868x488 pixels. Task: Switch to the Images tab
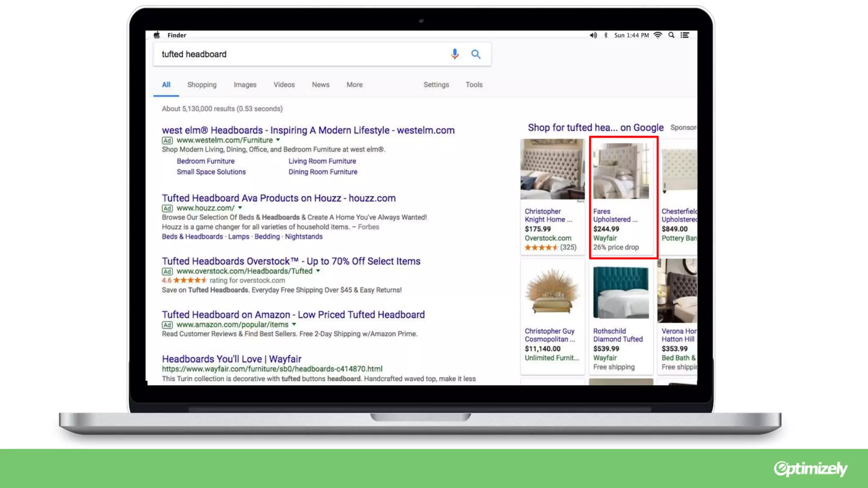point(245,85)
